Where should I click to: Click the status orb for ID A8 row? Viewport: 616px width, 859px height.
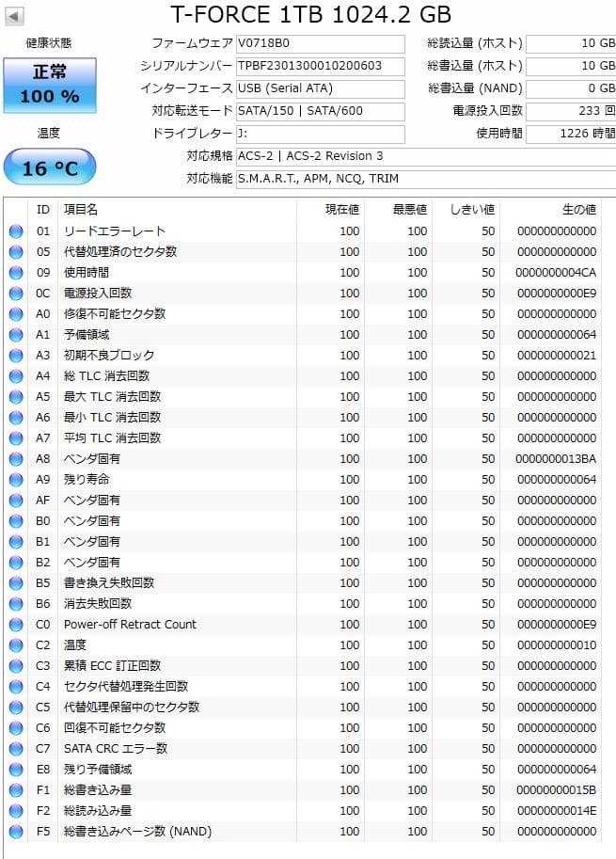point(16,459)
